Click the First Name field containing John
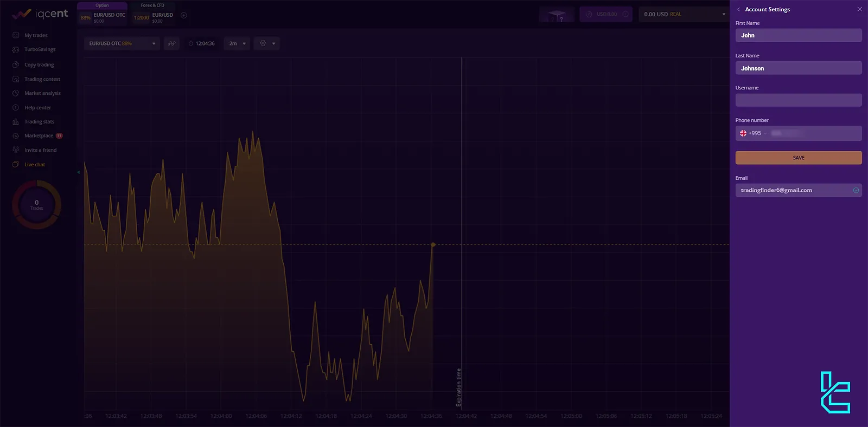The height and width of the screenshot is (427, 868). tap(799, 35)
